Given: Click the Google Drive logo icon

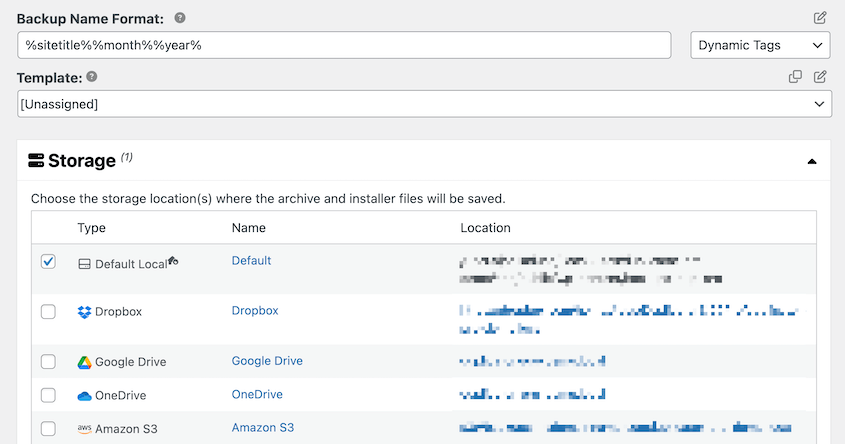Looking at the screenshot, I should point(84,362).
